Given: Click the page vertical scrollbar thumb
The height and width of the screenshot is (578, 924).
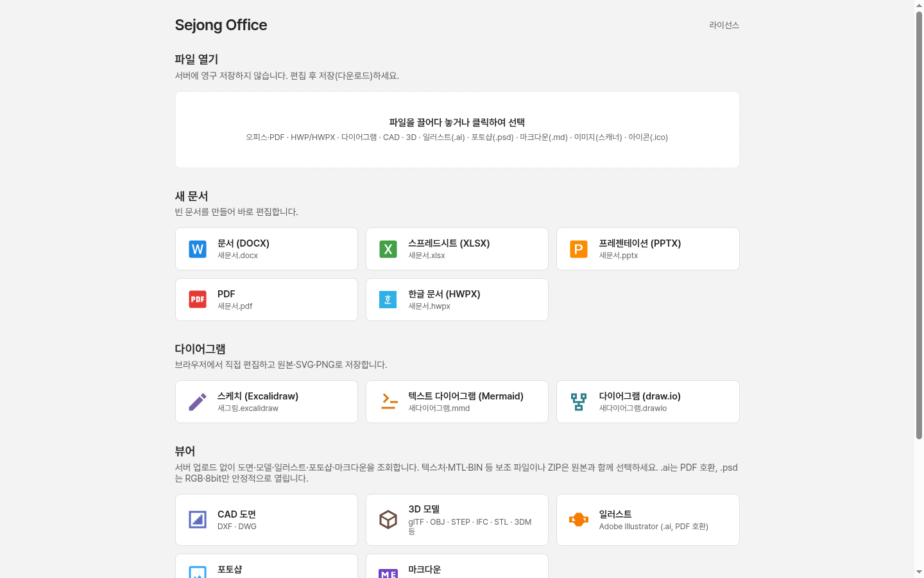Looking at the screenshot, I should coord(919,225).
